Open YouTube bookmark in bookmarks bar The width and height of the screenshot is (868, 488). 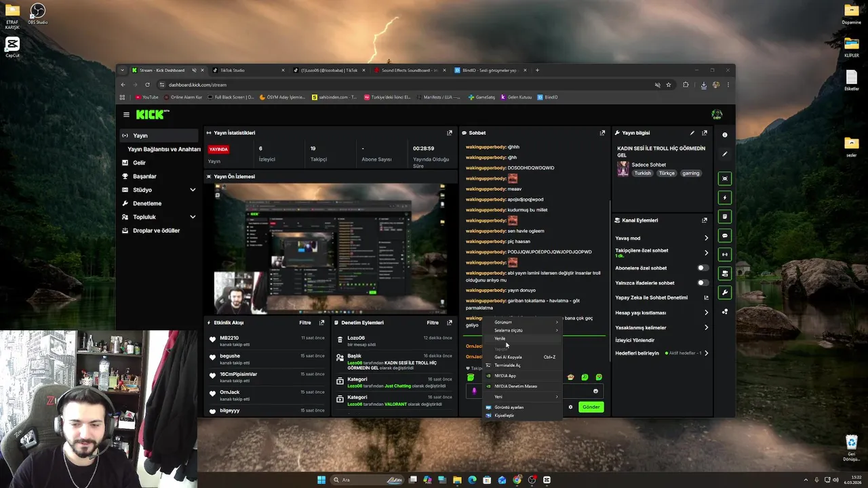coord(146,97)
